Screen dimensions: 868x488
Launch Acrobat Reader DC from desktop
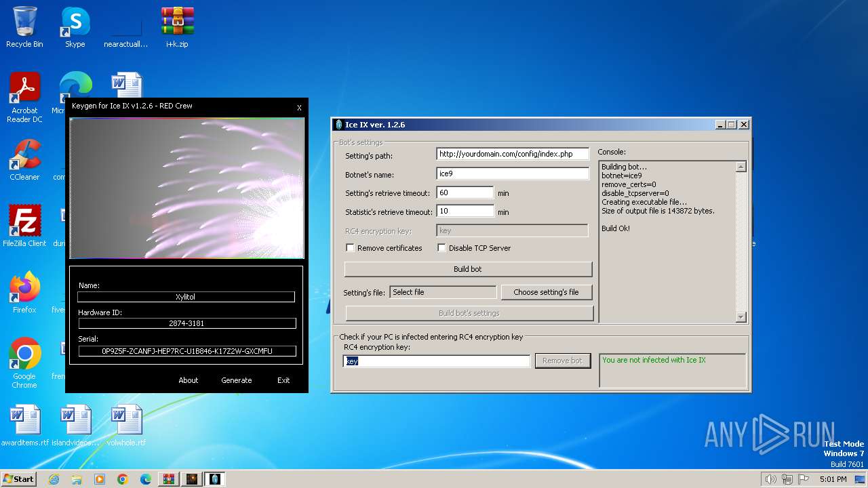pyautogui.click(x=24, y=98)
